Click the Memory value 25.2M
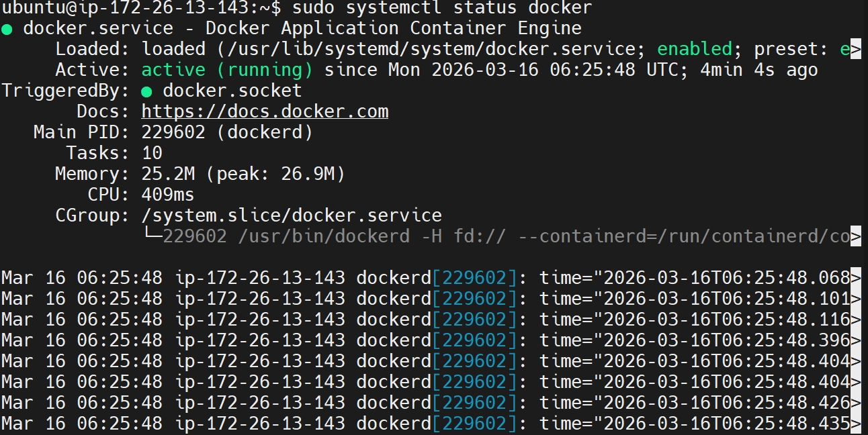Image resolution: width=868 pixels, height=435 pixels. 168,174
